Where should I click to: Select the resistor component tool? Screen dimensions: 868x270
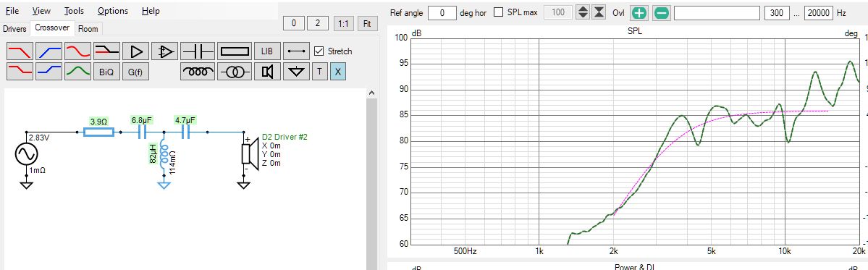pos(235,51)
